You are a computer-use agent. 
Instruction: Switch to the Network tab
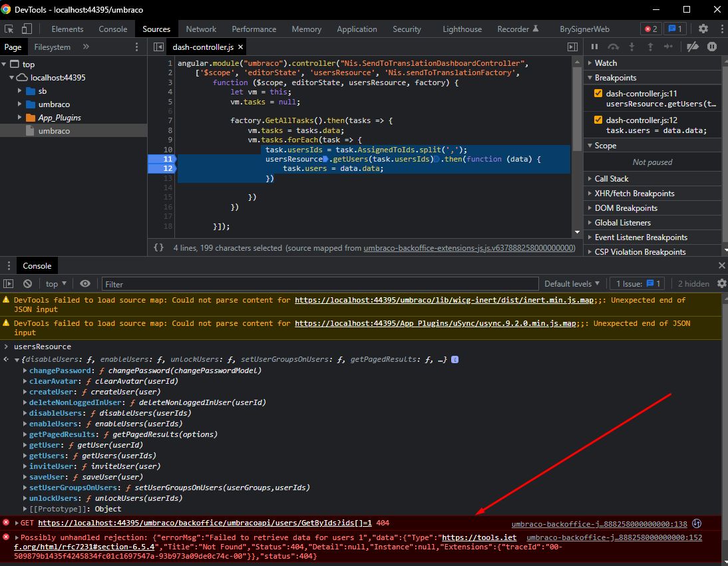pos(201,29)
